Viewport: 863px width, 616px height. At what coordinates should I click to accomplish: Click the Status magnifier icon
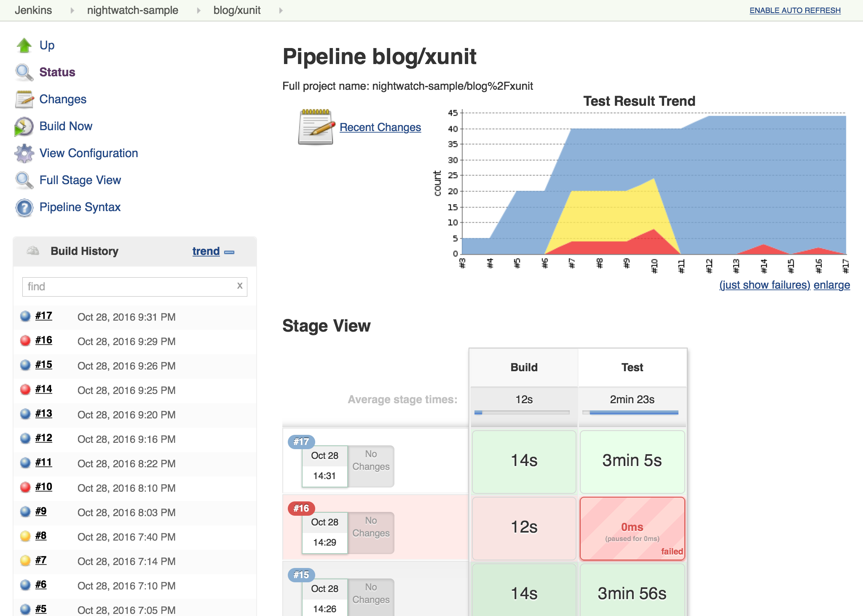pos(24,72)
